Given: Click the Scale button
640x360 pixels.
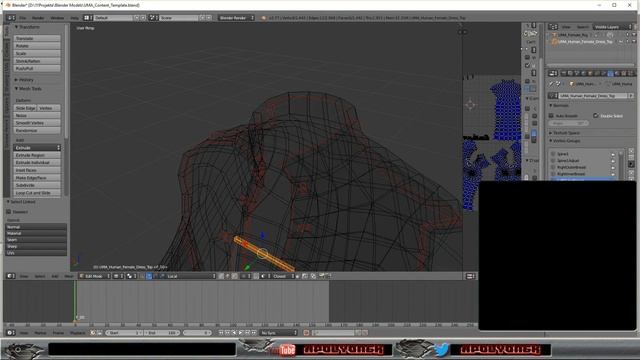Looking at the screenshot, I should (37, 53).
